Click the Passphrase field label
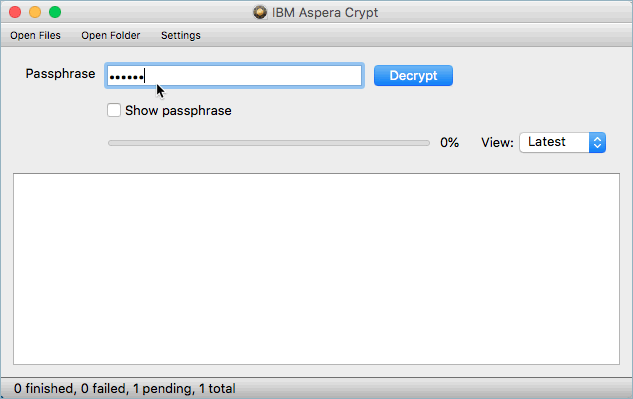The image size is (633, 399). pyautogui.click(x=60, y=74)
